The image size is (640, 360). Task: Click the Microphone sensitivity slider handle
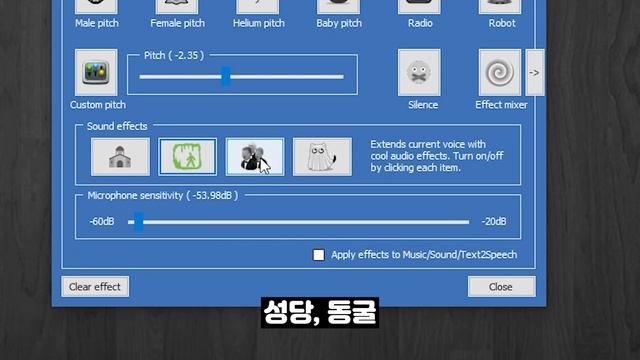click(x=139, y=222)
